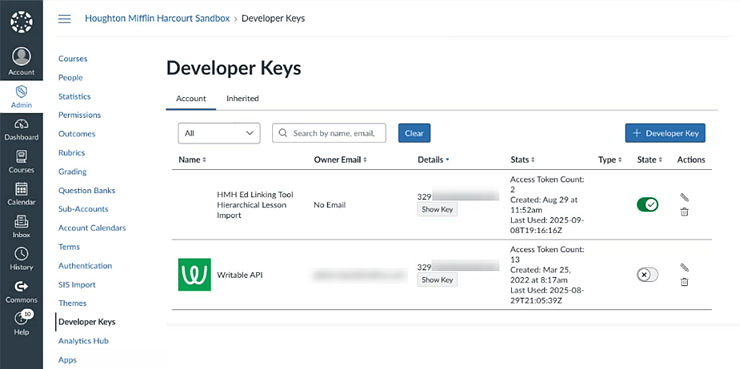Sort the table by Owner Email column
This screenshot has height=369, width=740.
point(340,160)
